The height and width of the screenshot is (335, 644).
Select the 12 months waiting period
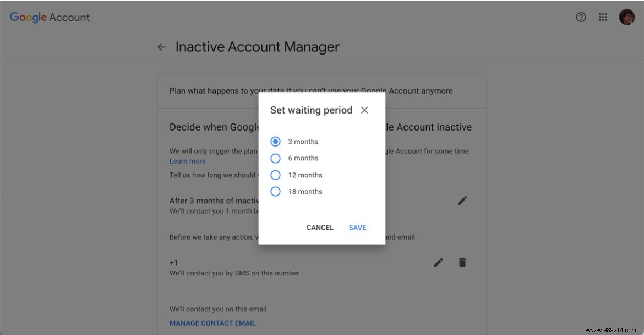point(275,175)
